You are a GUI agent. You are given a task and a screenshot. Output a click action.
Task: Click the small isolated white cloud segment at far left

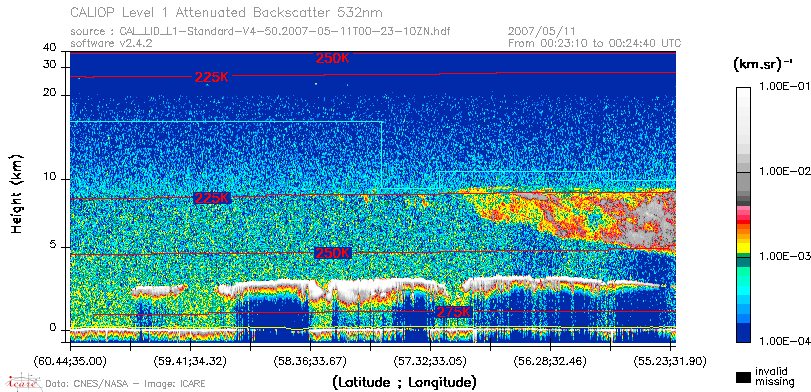(x=159, y=290)
